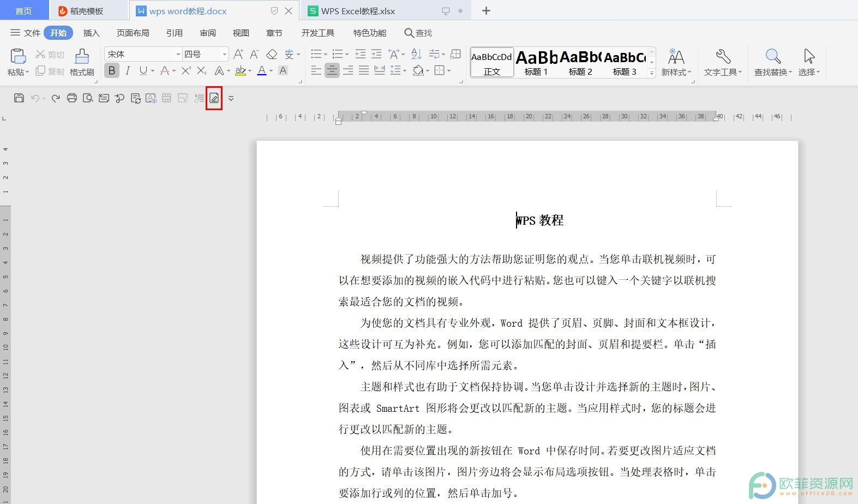The width and height of the screenshot is (858, 504).
Task: Click the 查找 search button
Action: [418, 33]
